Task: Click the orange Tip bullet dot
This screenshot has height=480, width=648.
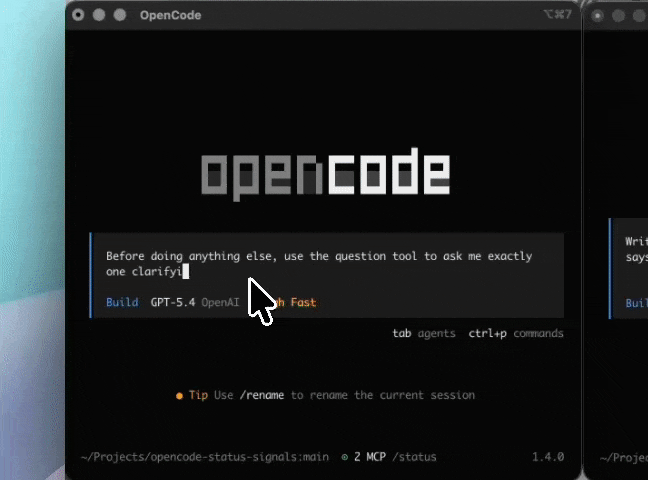Action: 179,396
